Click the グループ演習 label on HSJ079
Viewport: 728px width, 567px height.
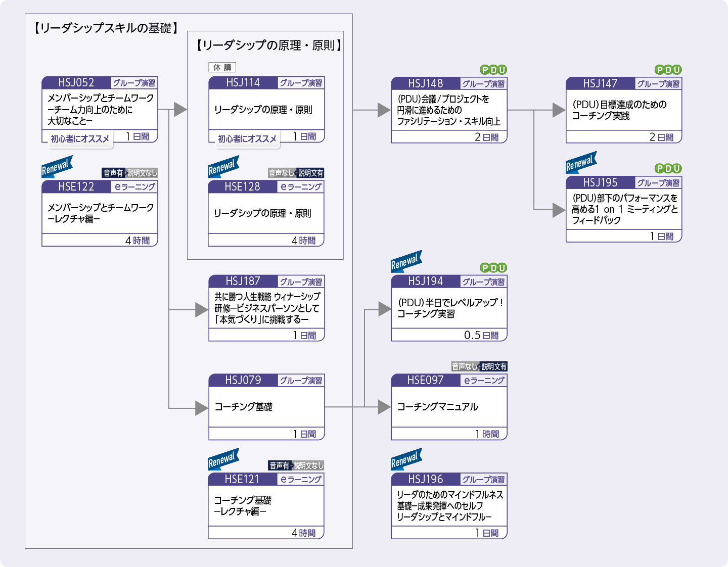click(x=301, y=380)
